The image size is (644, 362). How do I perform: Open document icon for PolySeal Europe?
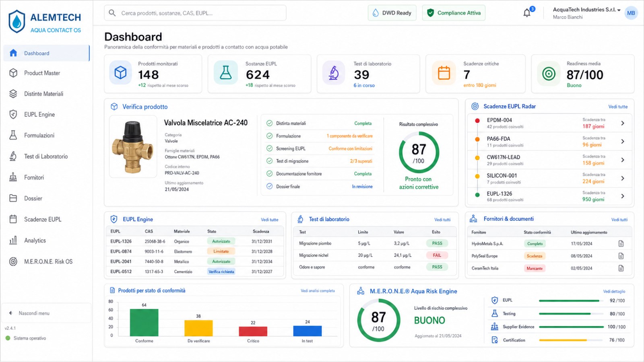(621, 256)
